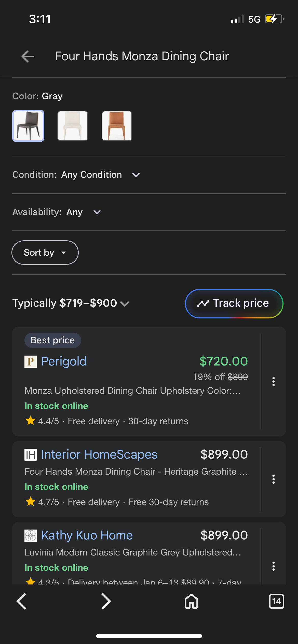Expand the Typically $719–$900 price range details
This screenshot has width=298, height=644.
pos(71,303)
